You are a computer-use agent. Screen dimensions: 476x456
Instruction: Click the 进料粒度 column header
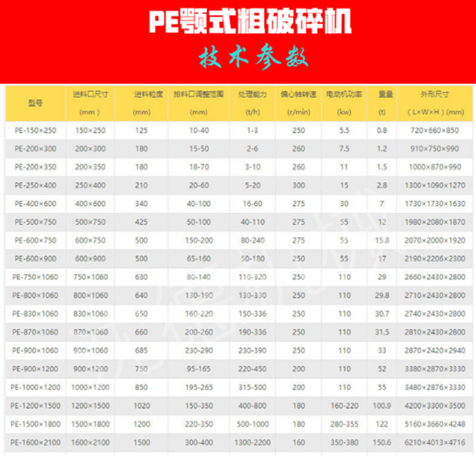point(142,94)
